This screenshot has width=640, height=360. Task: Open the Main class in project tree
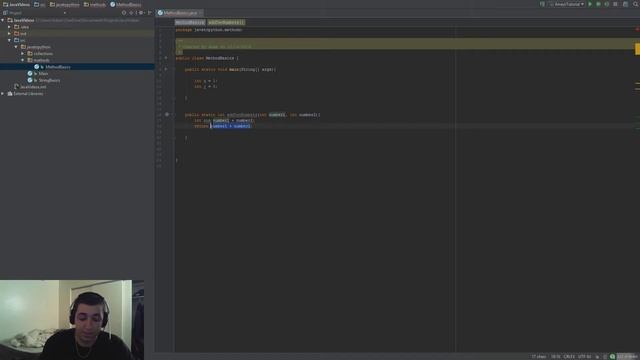pos(43,73)
